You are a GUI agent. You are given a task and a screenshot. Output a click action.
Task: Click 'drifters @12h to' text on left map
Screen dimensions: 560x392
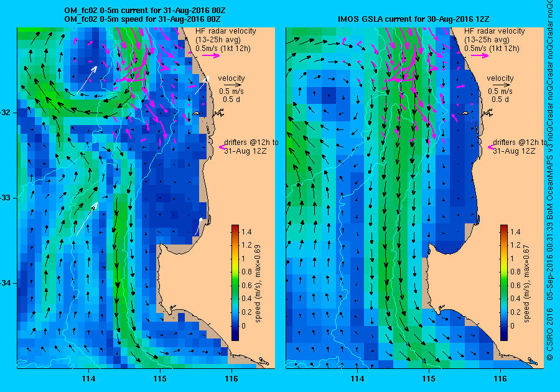(x=251, y=142)
